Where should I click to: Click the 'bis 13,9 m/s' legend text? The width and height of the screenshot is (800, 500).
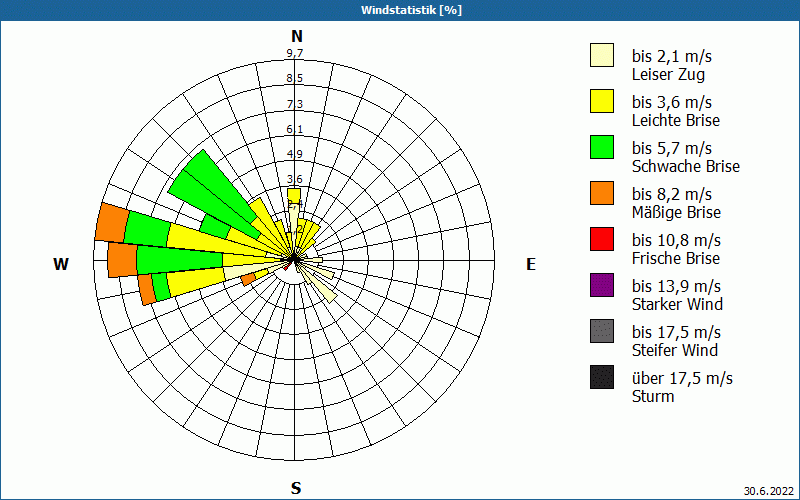(x=676, y=286)
